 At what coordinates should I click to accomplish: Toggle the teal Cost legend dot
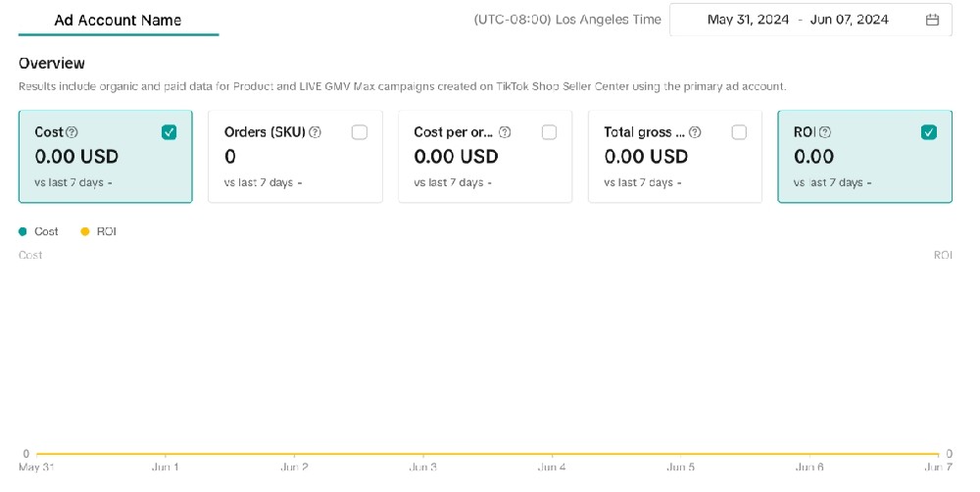click(x=23, y=231)
